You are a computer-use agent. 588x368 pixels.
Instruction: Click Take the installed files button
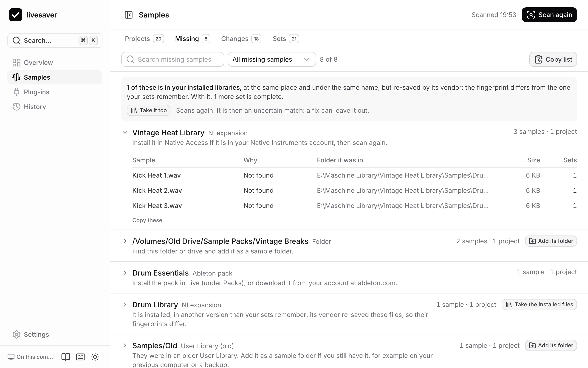(x=539, y=305)
